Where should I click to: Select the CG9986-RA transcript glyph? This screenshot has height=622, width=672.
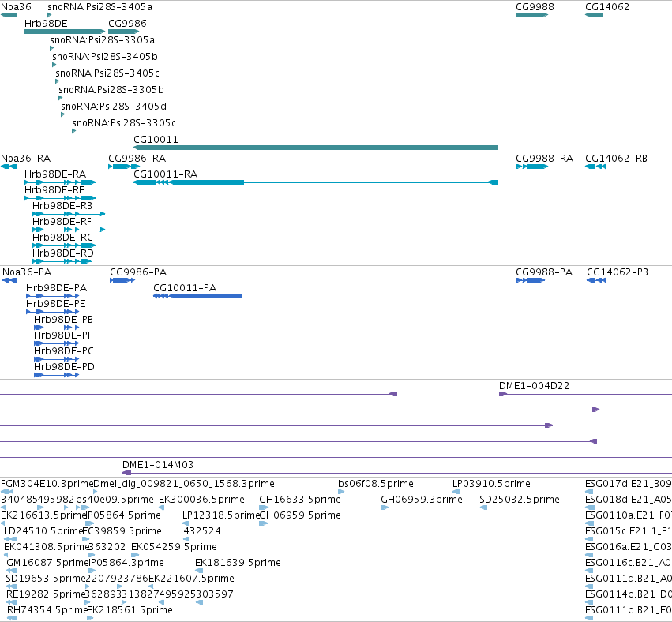(124, 167)
